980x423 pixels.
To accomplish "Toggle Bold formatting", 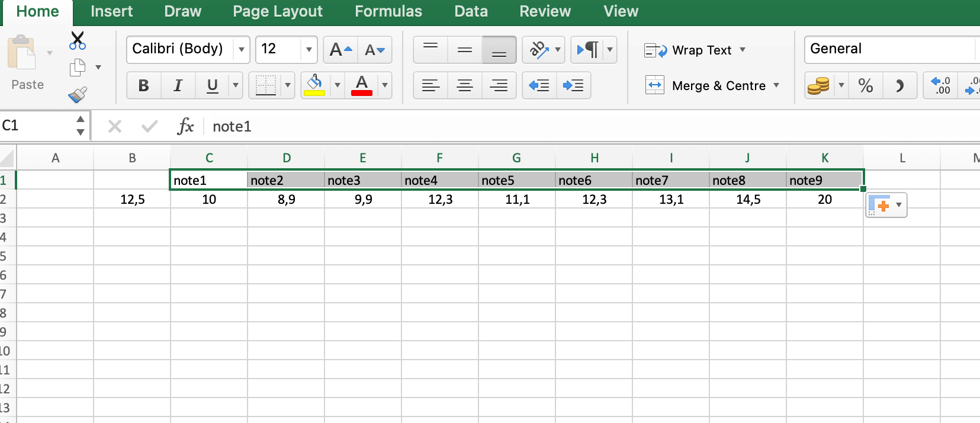I will [x=143, y=85].
